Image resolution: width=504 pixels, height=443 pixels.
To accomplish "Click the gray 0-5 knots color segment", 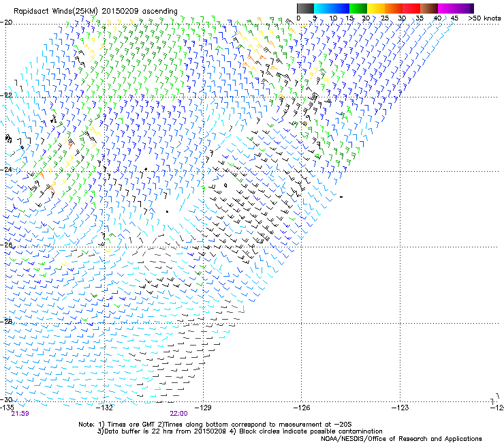I will [x=305, y=8].
